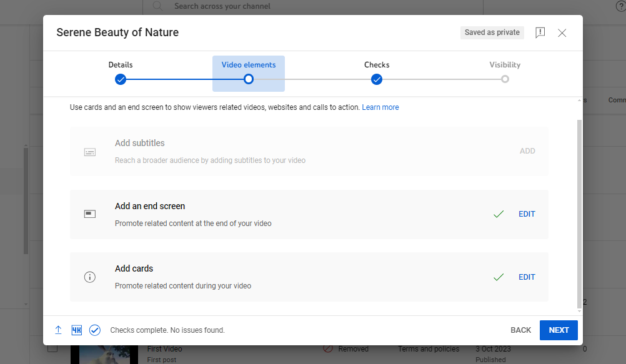Go to the Details step
The height and width of the screenshot is (364, 626).
pos(121,73)
